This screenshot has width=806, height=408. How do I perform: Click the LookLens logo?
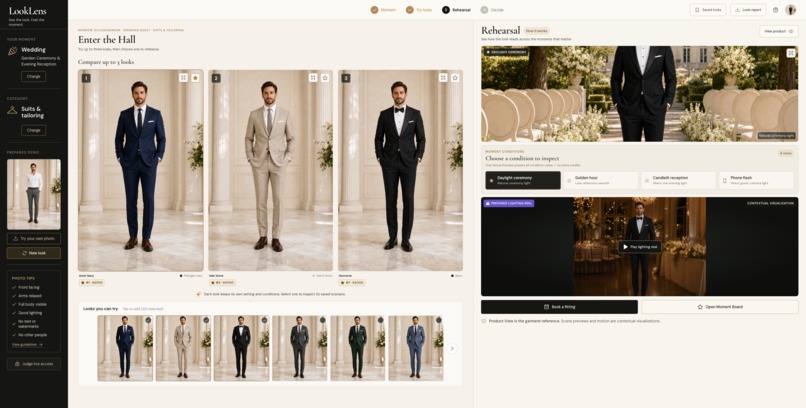27,11
